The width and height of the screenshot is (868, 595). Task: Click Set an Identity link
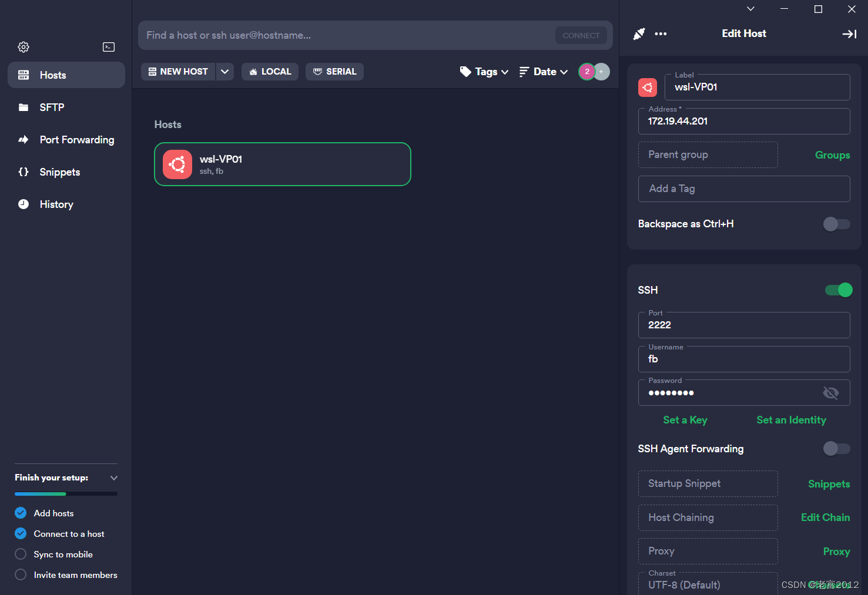[x=791, y=420]
